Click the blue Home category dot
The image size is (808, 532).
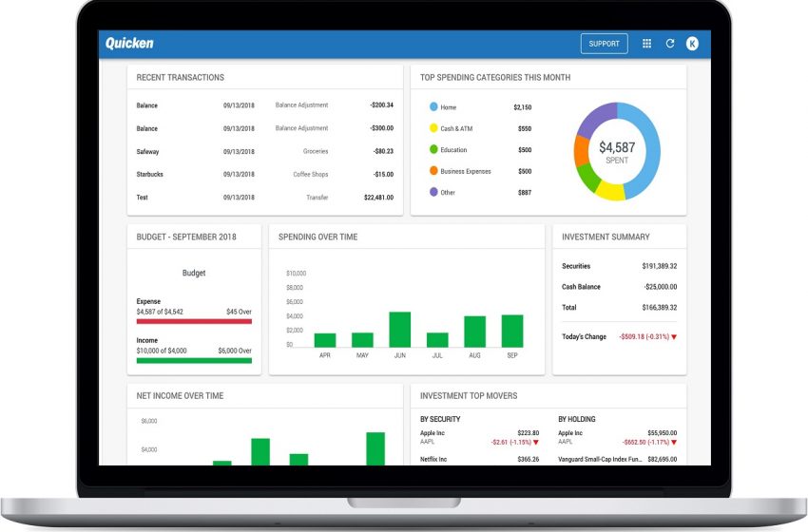(433, 106)
